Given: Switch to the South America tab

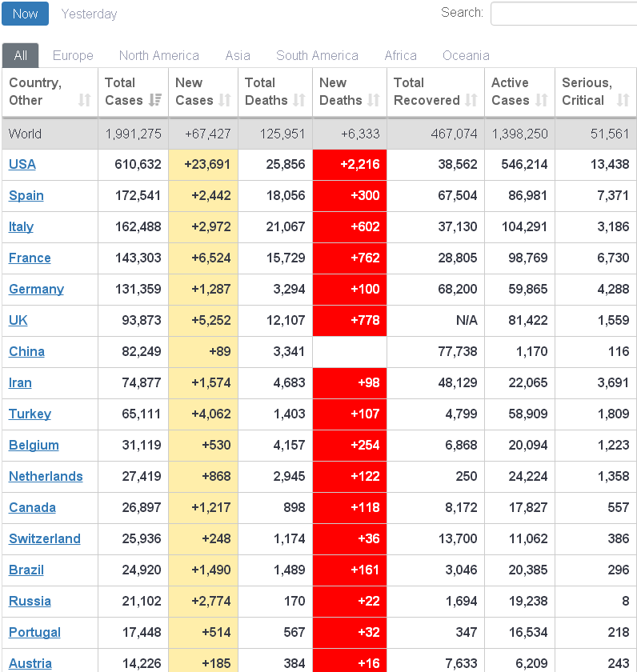Looking at the screenshot, I should tap(317, 55).
